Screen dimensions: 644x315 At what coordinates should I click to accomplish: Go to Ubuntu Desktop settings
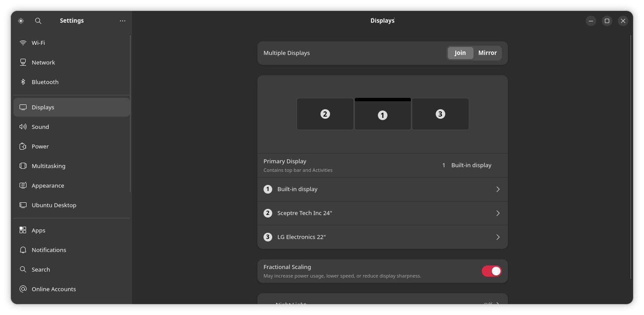54,205
